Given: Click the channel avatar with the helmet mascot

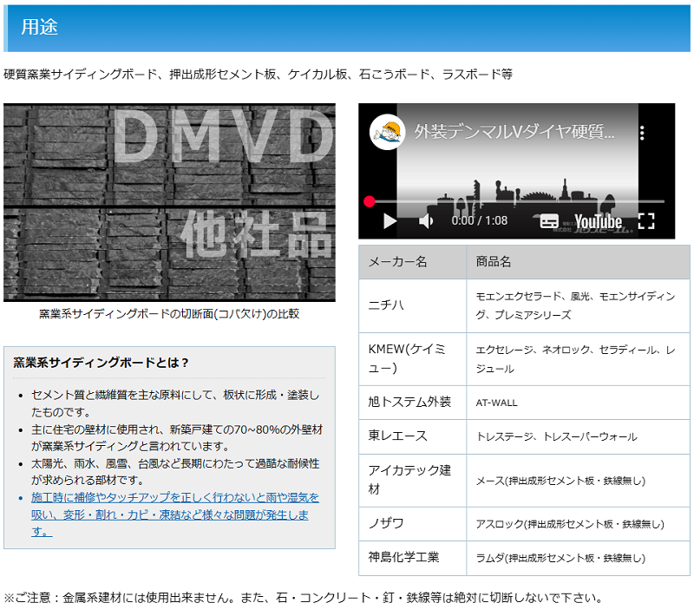Looking at the screenshot, I should point(388,133).
